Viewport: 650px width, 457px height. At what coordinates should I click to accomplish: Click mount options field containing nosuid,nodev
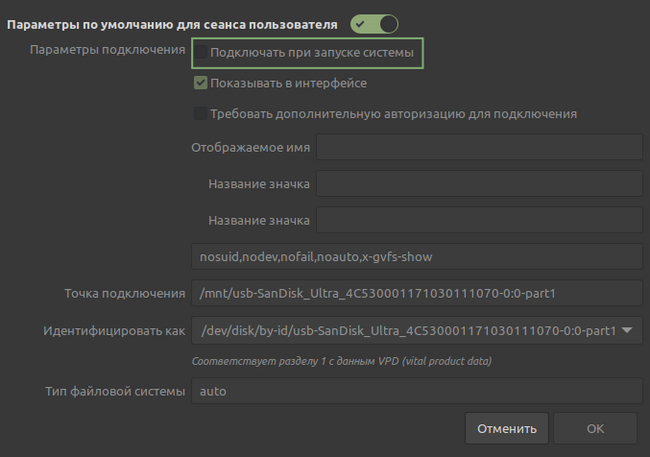[x=415, y=257]
